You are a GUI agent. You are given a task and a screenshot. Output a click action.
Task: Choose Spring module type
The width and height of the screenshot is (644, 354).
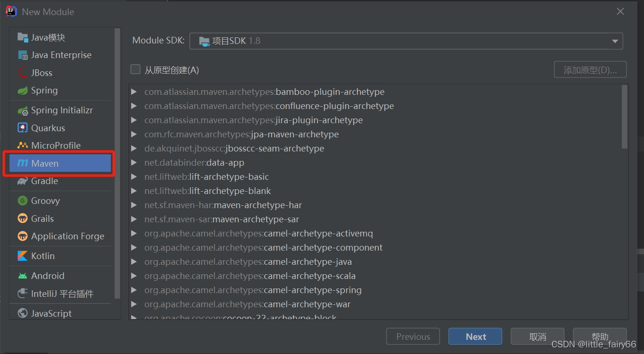tap(60, 91)
